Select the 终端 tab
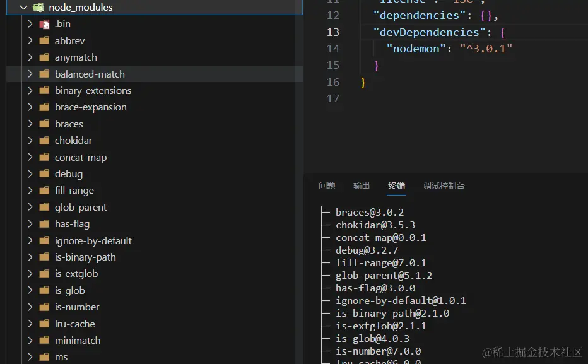588x364 pixels. click(396, 185)
